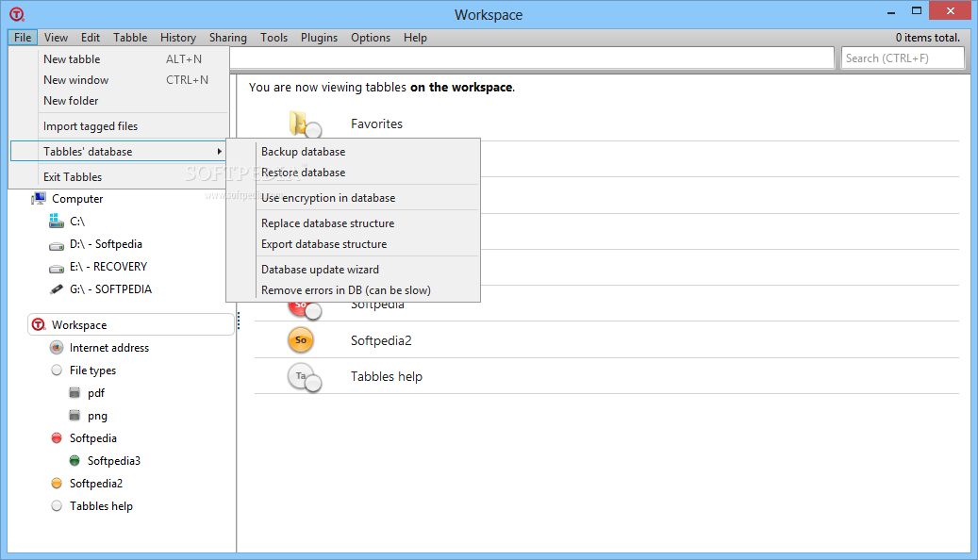Click the dotted splitter handle beside the sidebar

[x=239, y=321]
